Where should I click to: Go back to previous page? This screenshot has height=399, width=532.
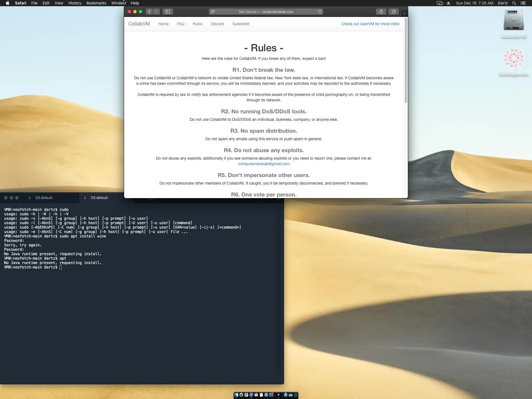[x=149, y=12]
